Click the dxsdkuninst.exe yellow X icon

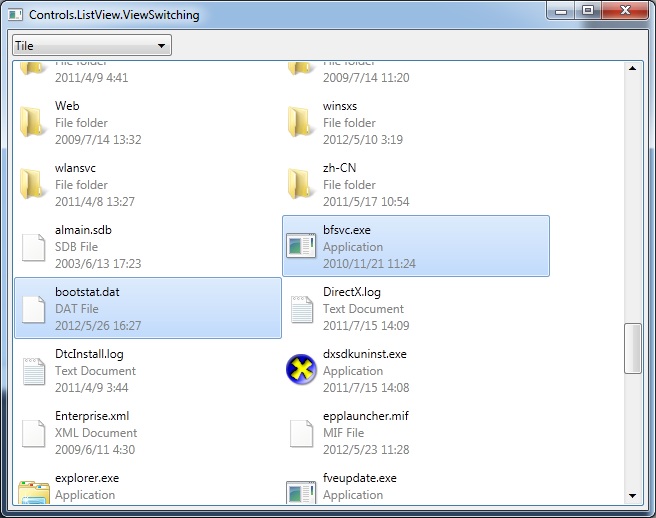tap(302, 370)
